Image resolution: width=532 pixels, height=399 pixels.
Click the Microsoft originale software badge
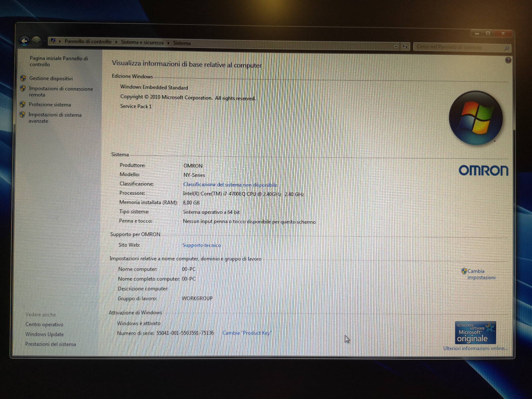click(475, 332)
